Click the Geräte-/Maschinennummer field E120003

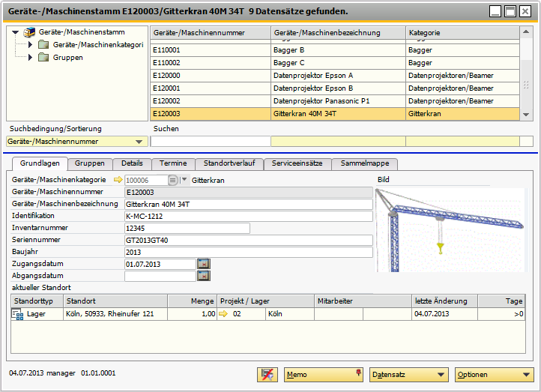click(x=249, y=192)
